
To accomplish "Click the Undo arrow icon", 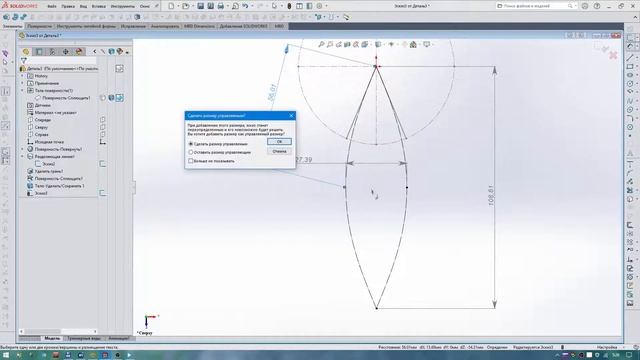I will (245, 6).
